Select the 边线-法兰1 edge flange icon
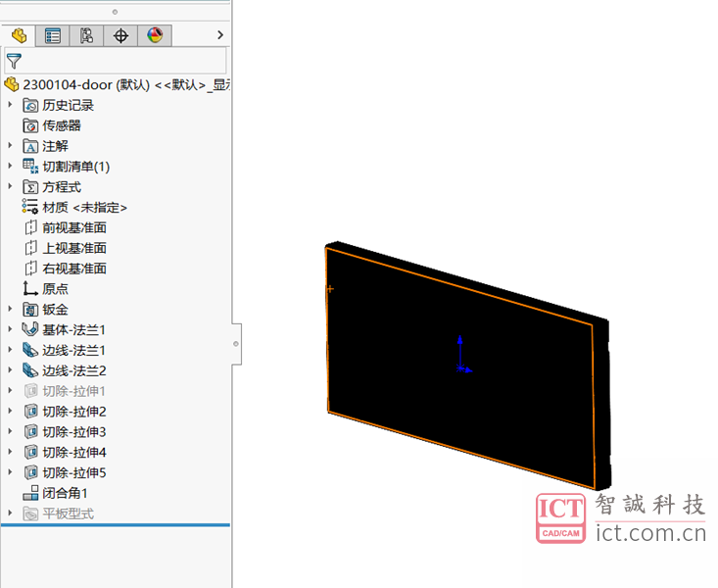Viewport: 718px width, 588px height. pos(30,350)
